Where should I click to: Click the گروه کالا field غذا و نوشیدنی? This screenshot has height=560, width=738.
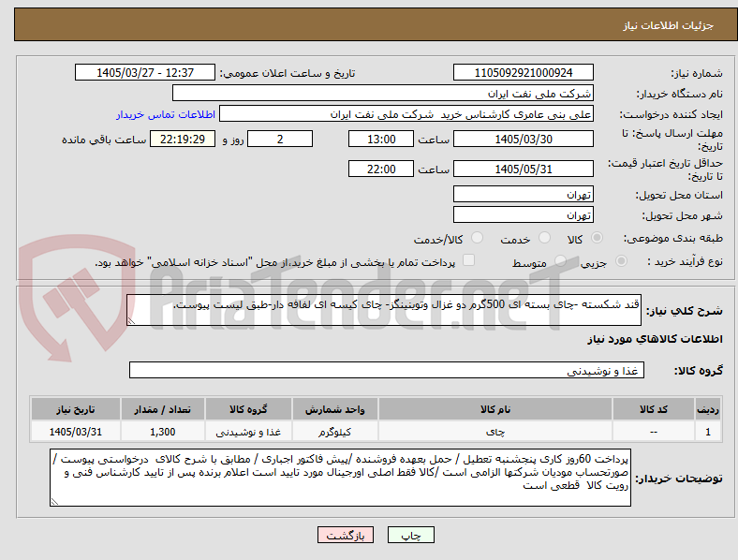click(387, 370)
